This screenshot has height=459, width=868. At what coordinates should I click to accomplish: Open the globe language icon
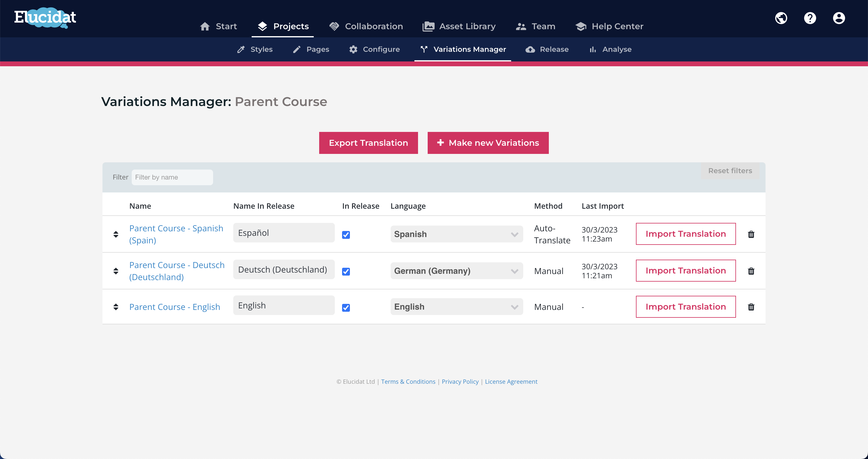(781, 18)
